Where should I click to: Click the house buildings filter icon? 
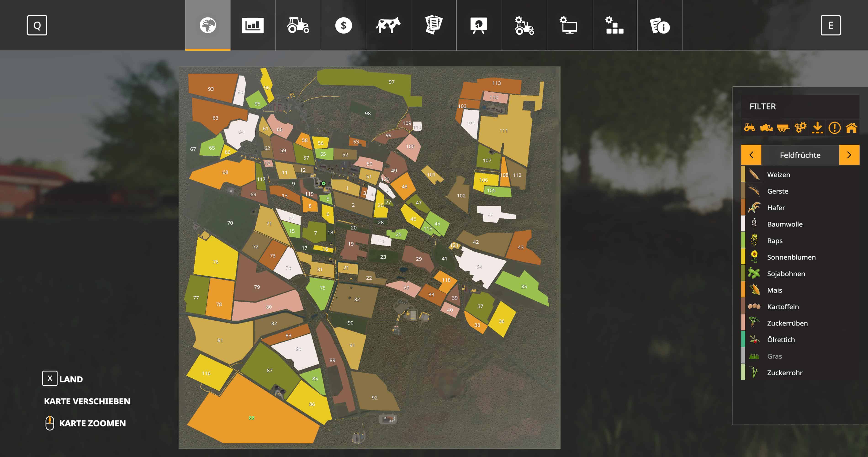(851, 128)
